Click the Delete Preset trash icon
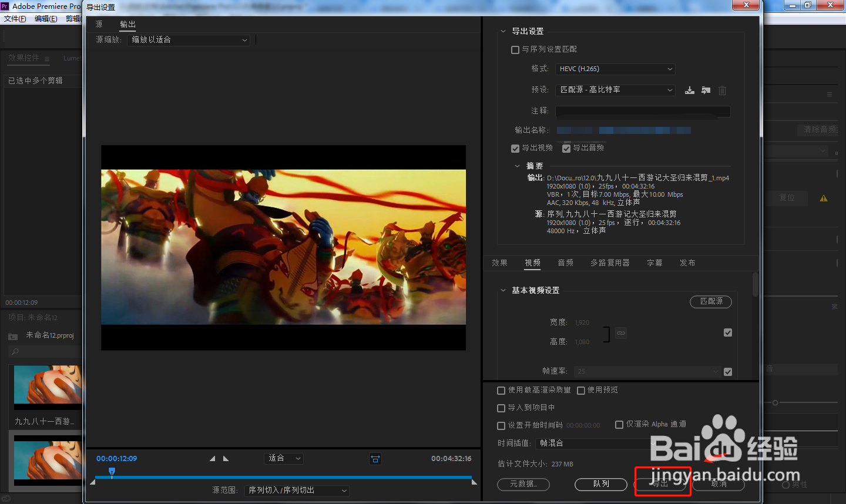The height and width of the screenshot is (504, 846). (x=723, y=90)
